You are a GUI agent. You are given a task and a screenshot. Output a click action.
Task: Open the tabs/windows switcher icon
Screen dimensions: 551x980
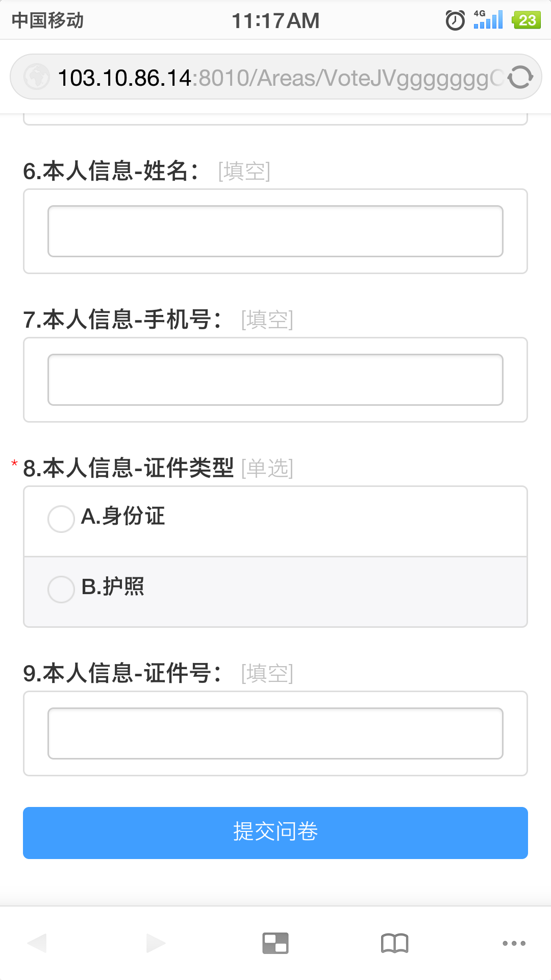pos(275,943)
